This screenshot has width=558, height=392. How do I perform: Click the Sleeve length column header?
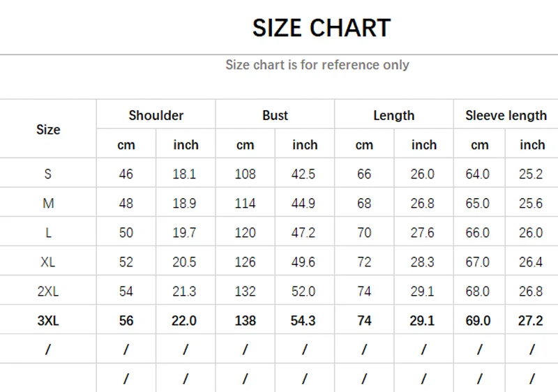click(506, 115)
